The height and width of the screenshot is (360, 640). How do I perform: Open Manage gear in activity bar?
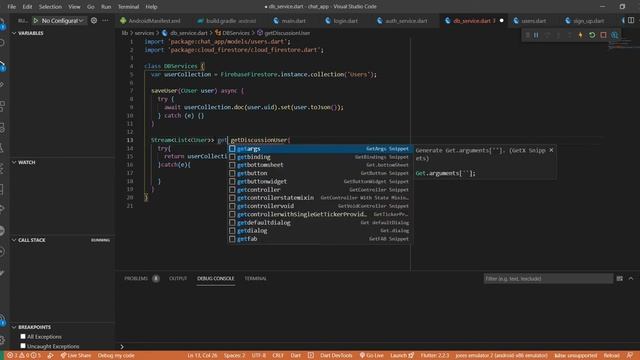[x=2, y=340]
